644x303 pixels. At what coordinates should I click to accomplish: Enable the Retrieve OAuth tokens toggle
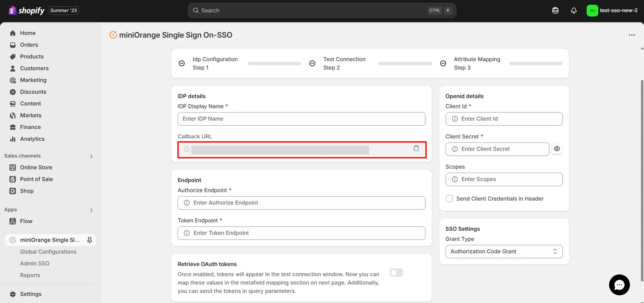pyautogui.click(x=396, y=273)
